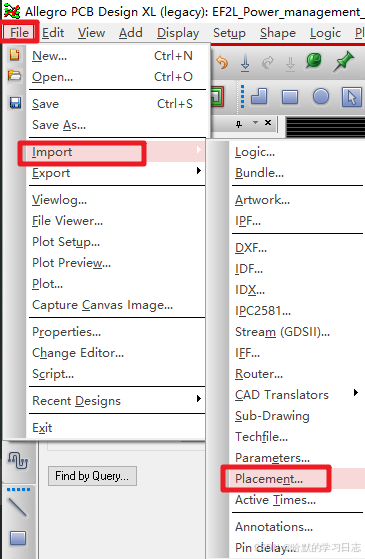365x559 pixels.
Task: Click the Save floppy disk icon
Action: pyautogui.click(x=15, y=103)
